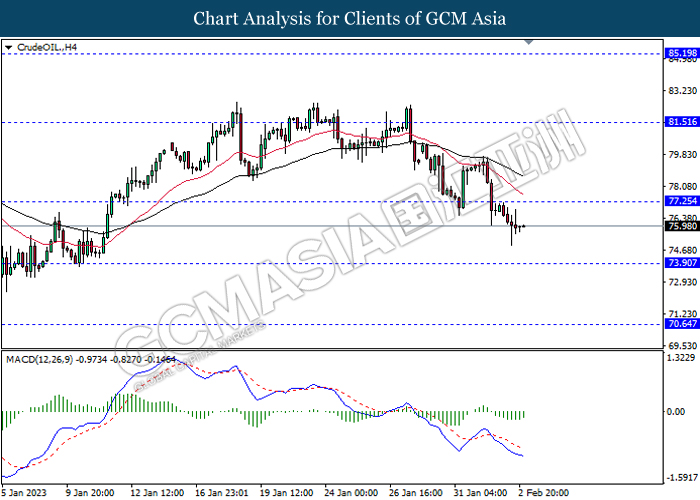Click the 74.680 price axis value
The image size is (700, 500).
(x=682, y=250)
